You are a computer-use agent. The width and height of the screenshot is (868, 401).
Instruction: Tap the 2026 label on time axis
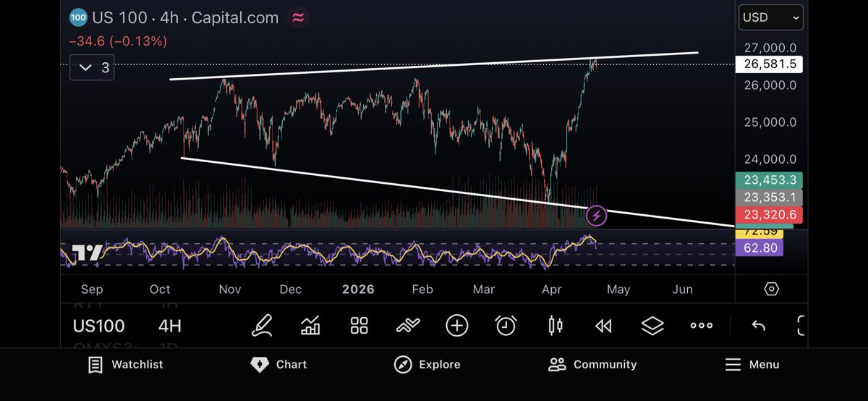tap(358, 290)
